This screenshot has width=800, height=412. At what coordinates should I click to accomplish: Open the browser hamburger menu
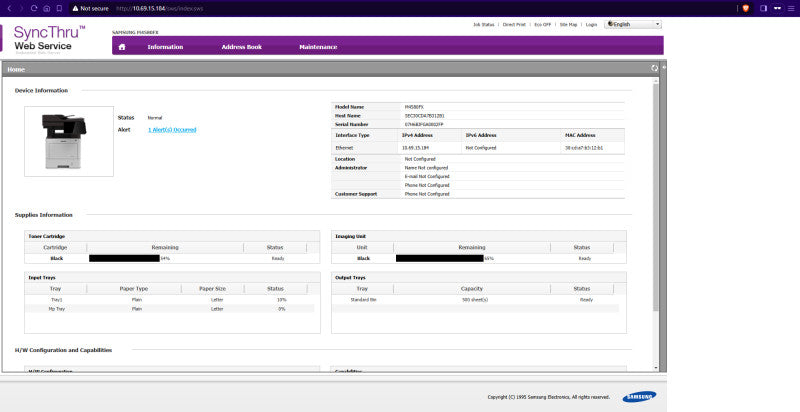pyautogui.click(x=791, y=8)
